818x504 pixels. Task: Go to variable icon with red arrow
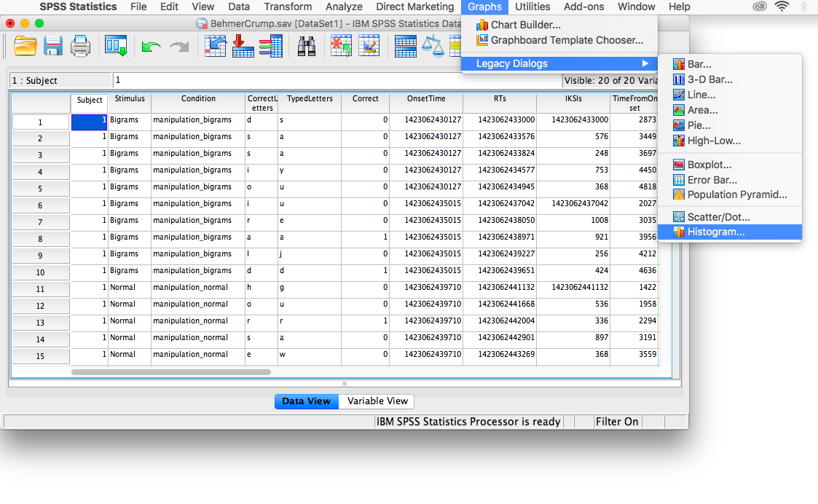coord(243,47)
